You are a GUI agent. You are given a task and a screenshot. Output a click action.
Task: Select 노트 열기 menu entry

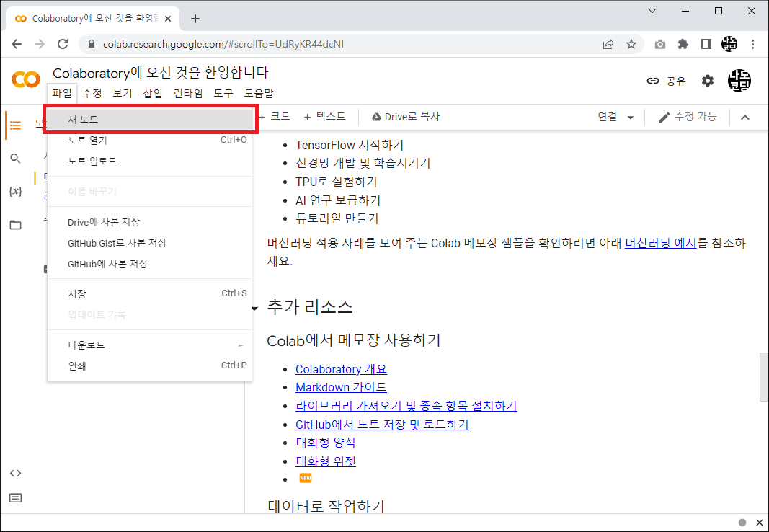click(x=150, y=141)
